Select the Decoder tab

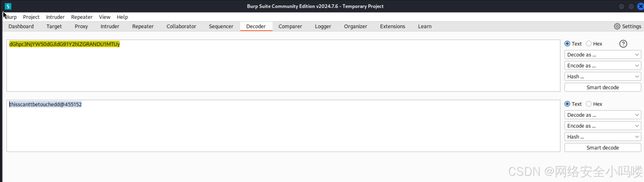tap(256, 26)
